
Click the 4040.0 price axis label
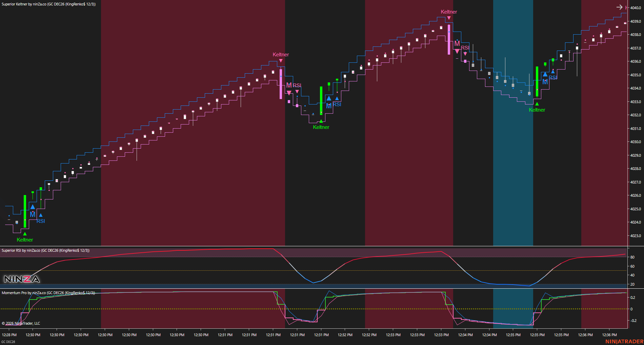point(636,8)
